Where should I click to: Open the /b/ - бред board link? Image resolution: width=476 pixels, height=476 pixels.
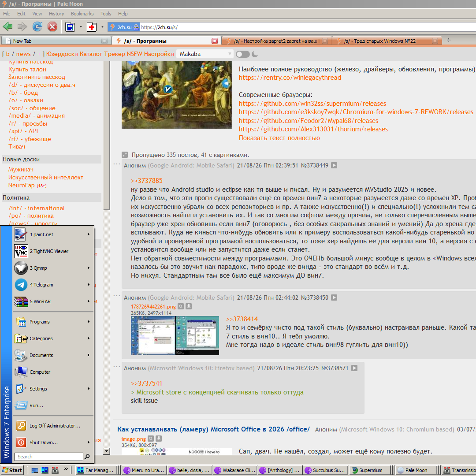tap(23, 93)
